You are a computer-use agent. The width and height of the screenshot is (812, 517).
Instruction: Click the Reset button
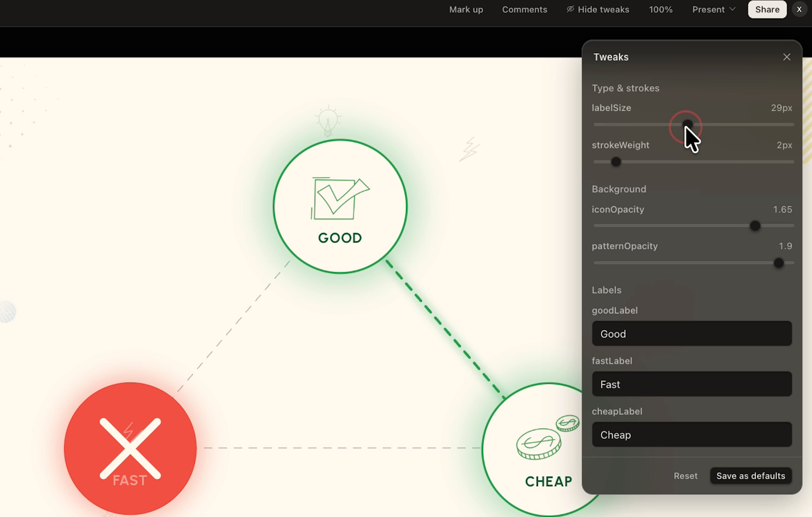685,476
